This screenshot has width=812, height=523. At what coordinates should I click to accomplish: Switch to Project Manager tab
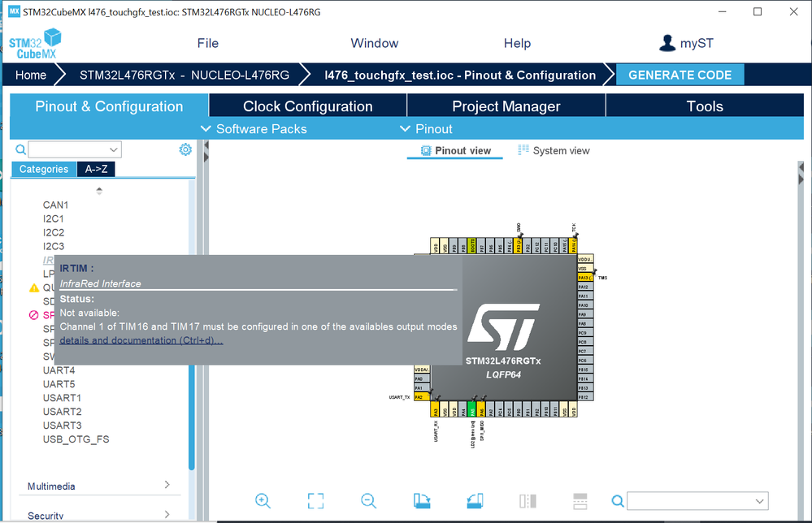pyautogui.click(x=506, y=106)
